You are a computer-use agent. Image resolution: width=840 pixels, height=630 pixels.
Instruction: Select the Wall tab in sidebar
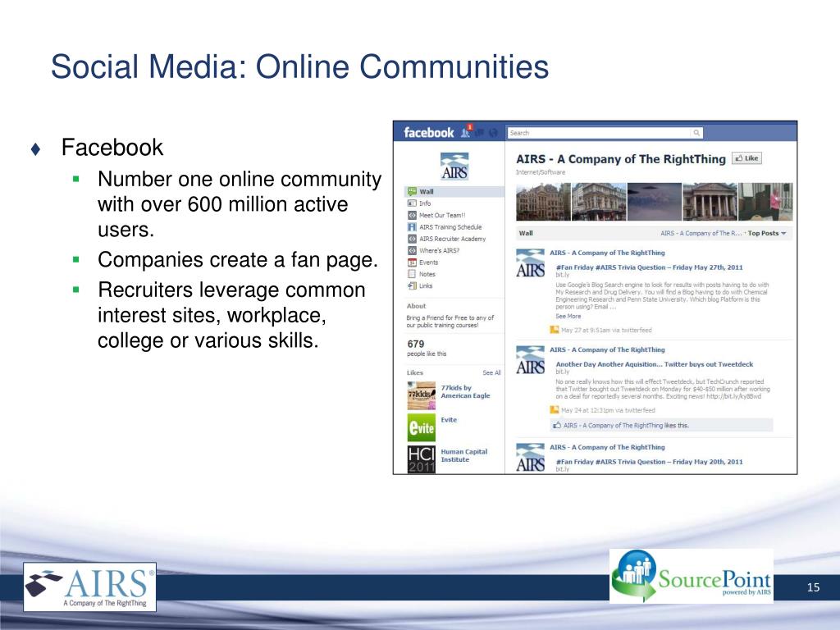click(x=454, y=191)
